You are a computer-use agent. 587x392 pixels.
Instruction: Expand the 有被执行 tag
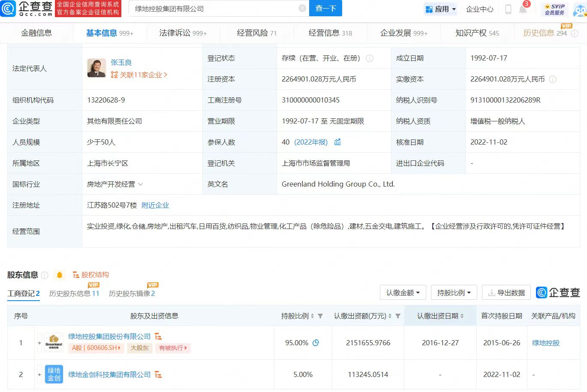tap(173, 348)
